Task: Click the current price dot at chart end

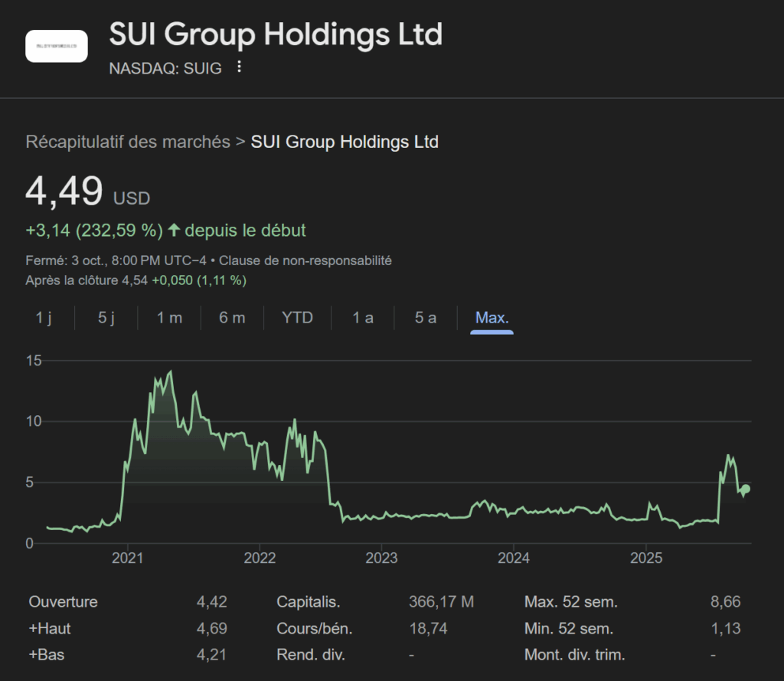Action: tap(746, 489)
